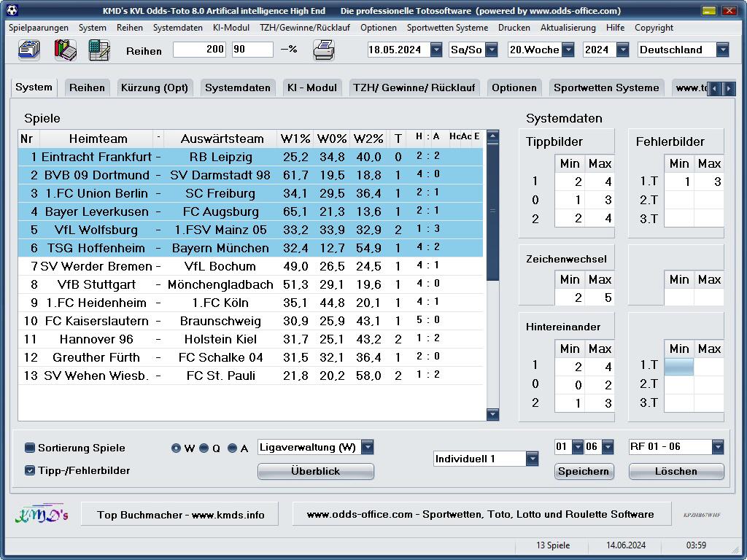
Task: Click the 13 Spiele status bar entry
Action: click(x=553, y=545)
